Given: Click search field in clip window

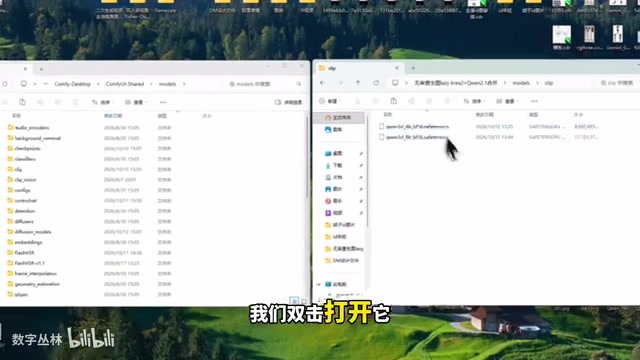Looking at the screenshot, I should point(618,83).
